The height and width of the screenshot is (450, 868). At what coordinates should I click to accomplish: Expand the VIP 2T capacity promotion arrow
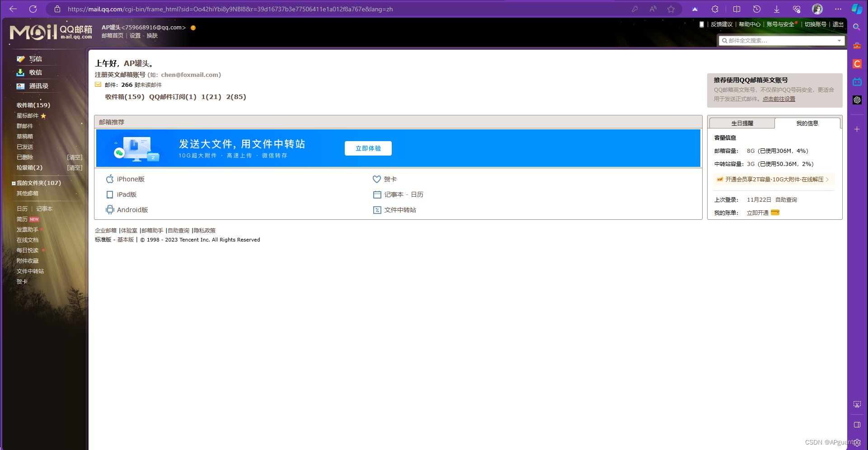[x=827, y=180]
